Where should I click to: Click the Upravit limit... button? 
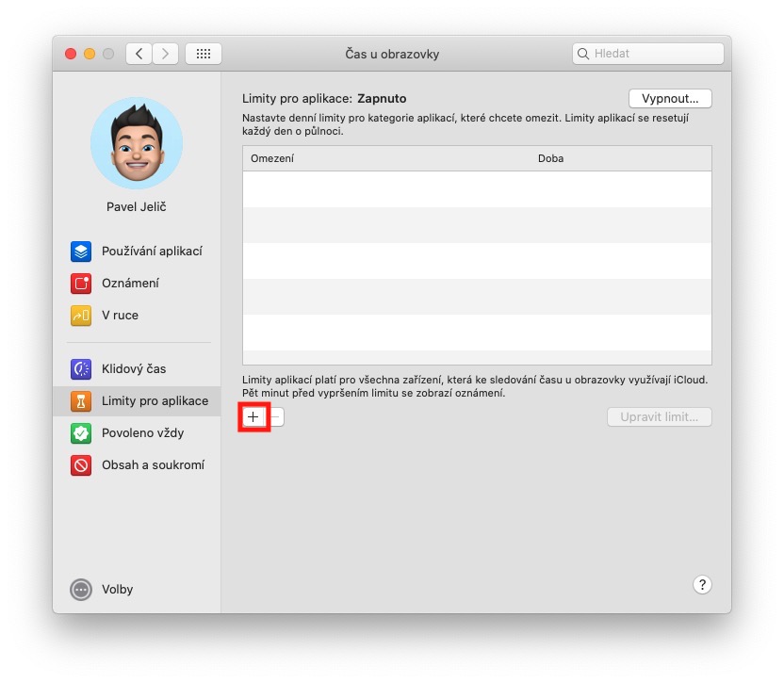pos(659,417)
